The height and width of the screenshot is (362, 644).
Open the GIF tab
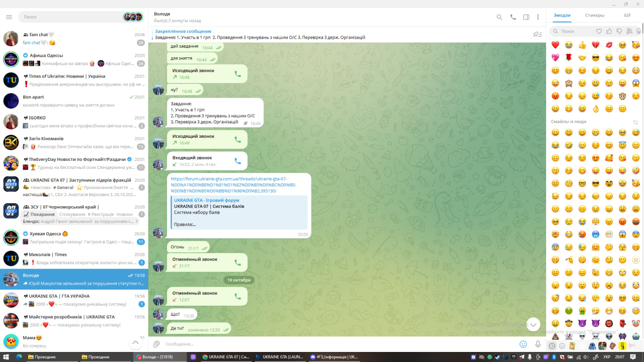627,16
